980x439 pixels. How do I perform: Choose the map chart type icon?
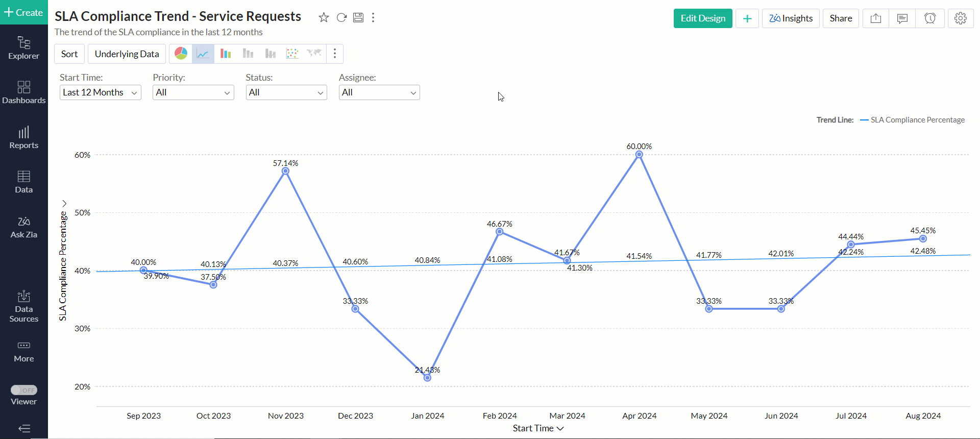[314, 54]
